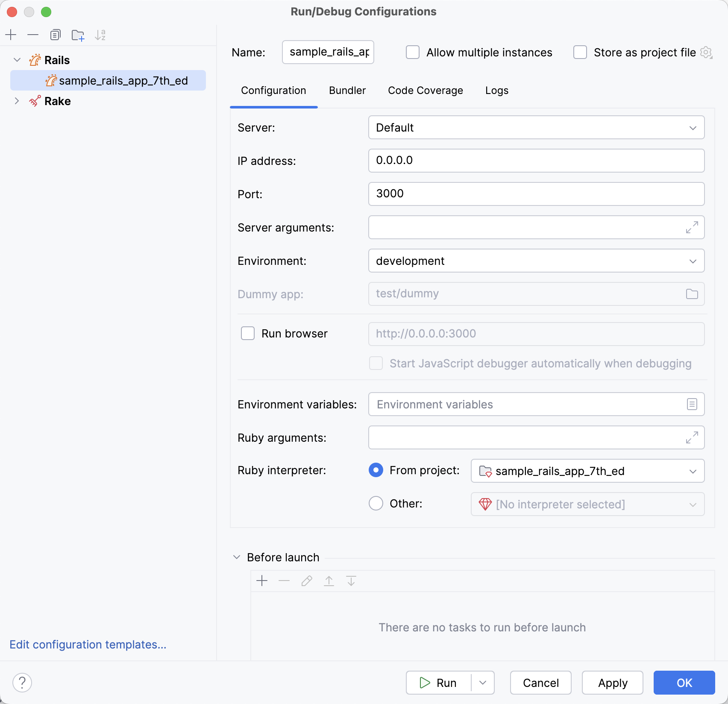This screenshot has height=704, width=728.
Task: Click Edit configuration templates link
Action: click(88, 644)
